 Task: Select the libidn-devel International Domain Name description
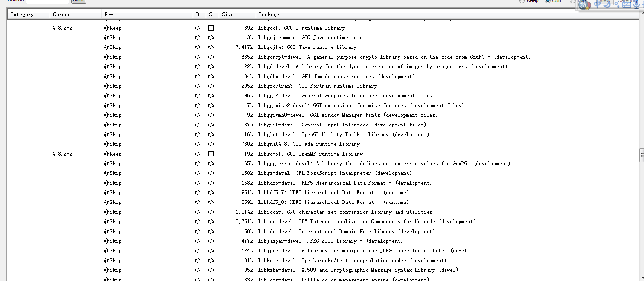[346, 232]
